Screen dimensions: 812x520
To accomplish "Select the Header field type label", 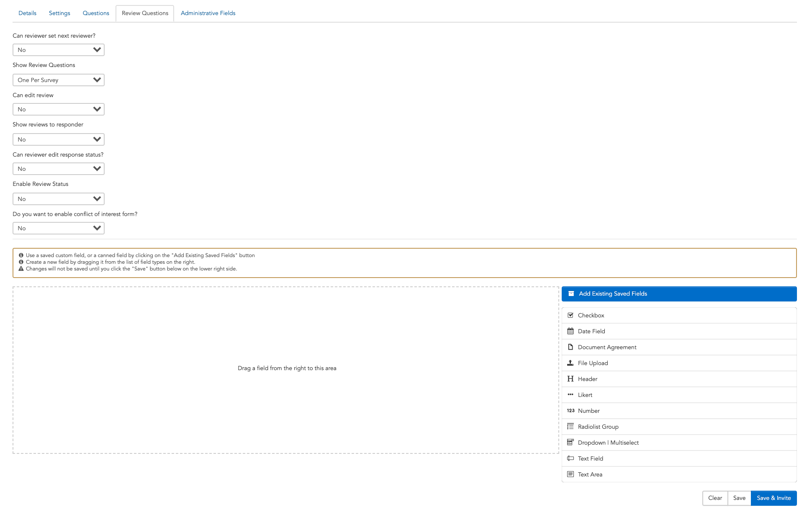I will click(588, 379).
